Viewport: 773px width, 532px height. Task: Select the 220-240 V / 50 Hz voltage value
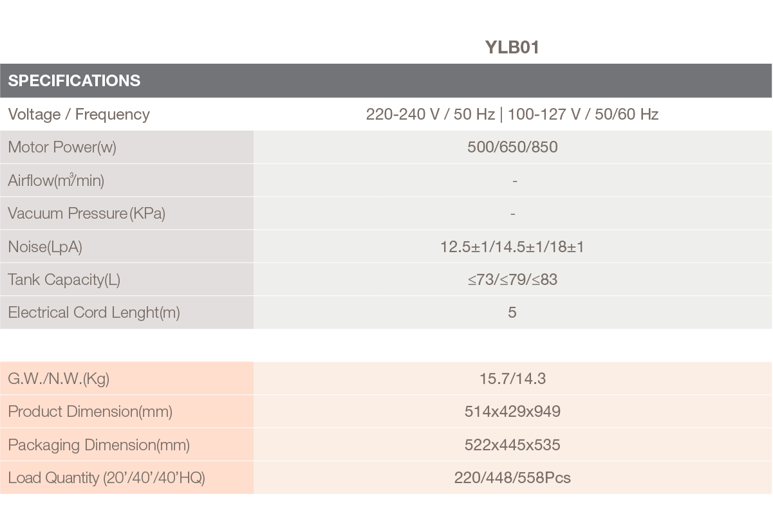tap(431, 115)
